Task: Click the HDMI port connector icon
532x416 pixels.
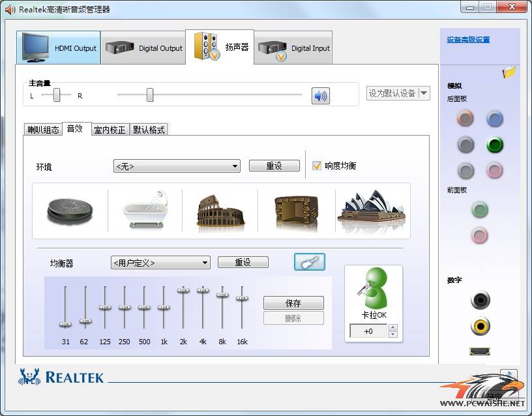Action: [x=480, y=351]
